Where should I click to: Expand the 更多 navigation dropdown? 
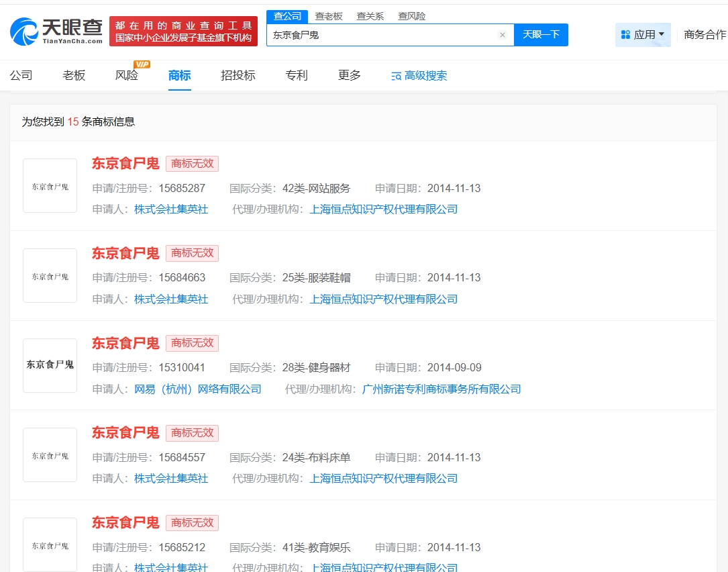(x=348, y=75)
